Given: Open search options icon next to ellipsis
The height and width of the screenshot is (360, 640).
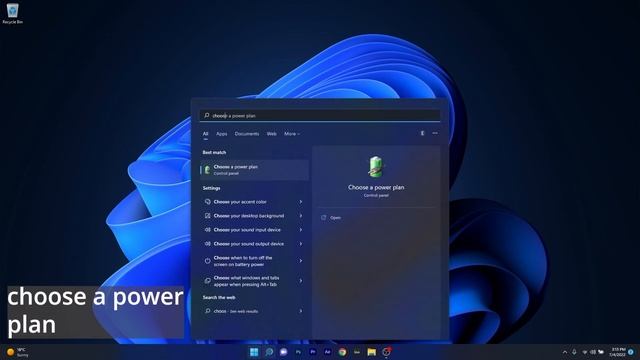Looking at the screenshot, I should [x=422, y=133].
